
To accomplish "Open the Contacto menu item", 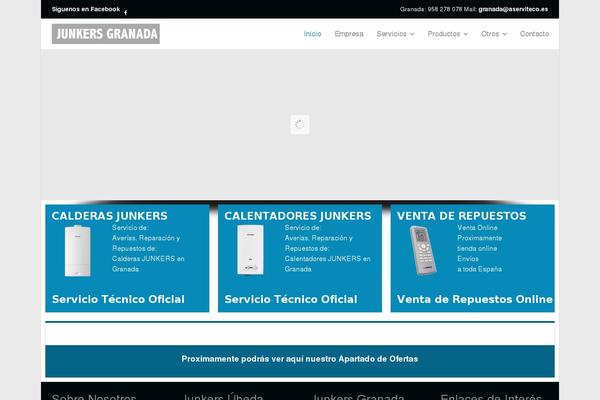I will (534, 34).
